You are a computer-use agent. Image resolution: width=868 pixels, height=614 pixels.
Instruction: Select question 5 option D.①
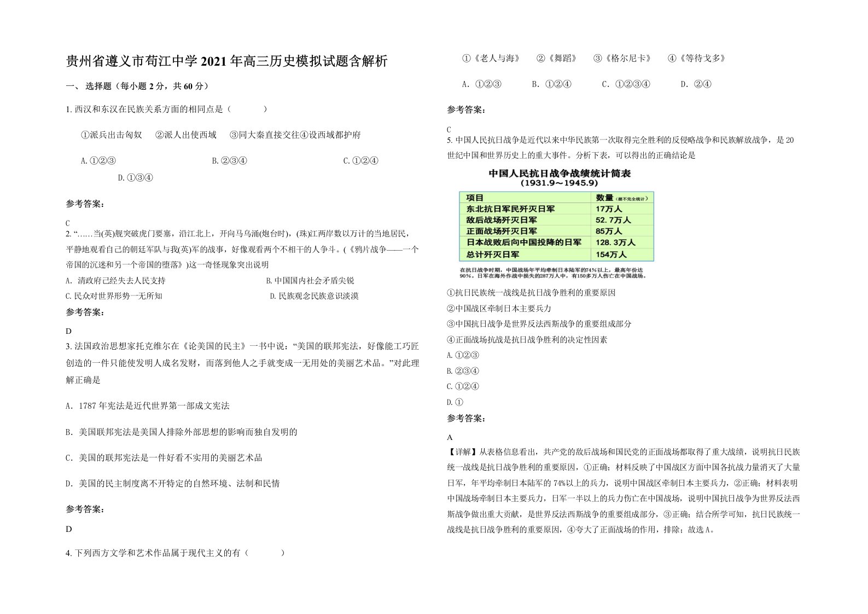[x=455, y=402]
